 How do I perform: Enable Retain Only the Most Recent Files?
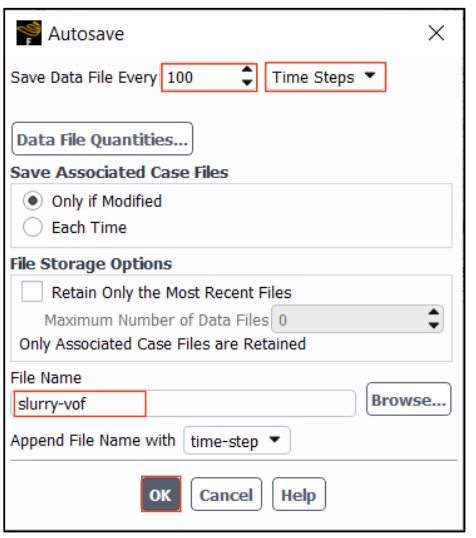32,292
